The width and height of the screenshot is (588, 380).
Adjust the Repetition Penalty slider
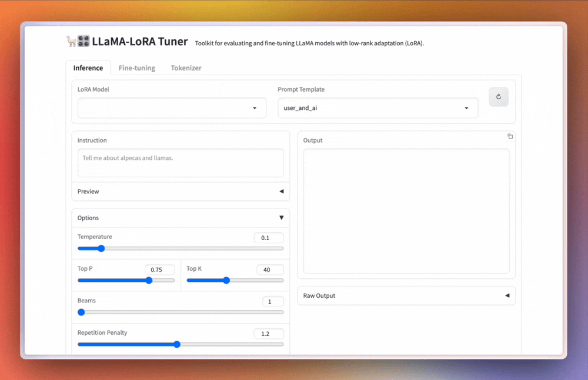click(x=181, y=344)
